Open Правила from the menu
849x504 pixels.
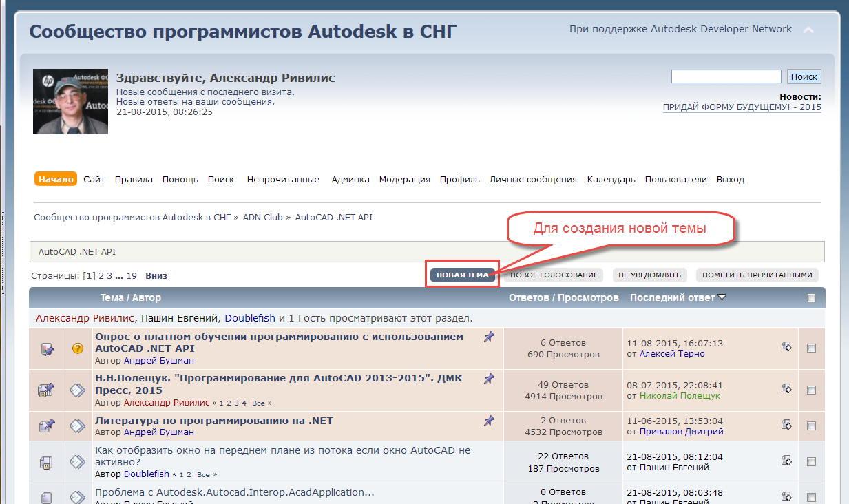click(x=134, y=180)
